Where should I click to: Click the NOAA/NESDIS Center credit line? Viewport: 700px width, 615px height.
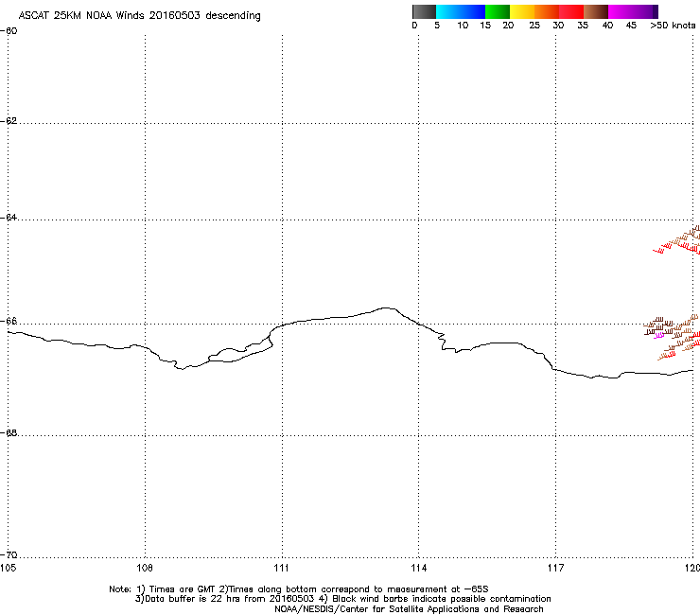point(409,609)
